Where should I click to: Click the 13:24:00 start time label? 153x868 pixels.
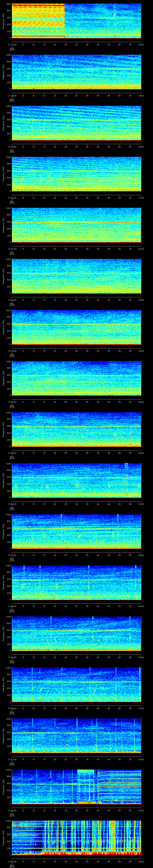click(x=12, y=402)
